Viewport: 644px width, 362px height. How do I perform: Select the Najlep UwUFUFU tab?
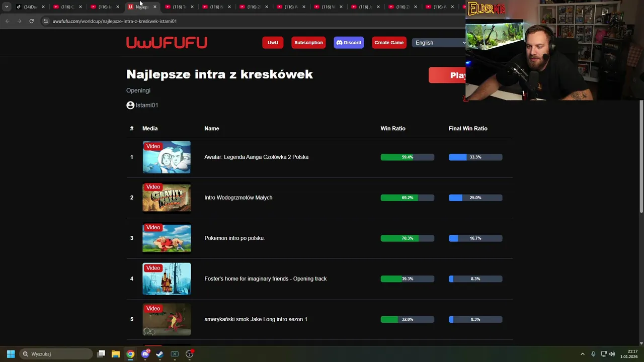[x=141, y=7]
